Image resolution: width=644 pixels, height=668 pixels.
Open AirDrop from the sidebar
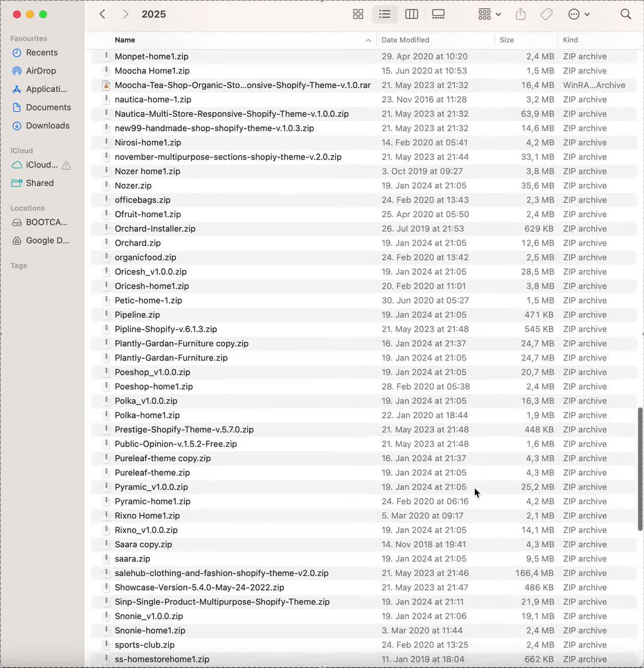pos(41,71)
